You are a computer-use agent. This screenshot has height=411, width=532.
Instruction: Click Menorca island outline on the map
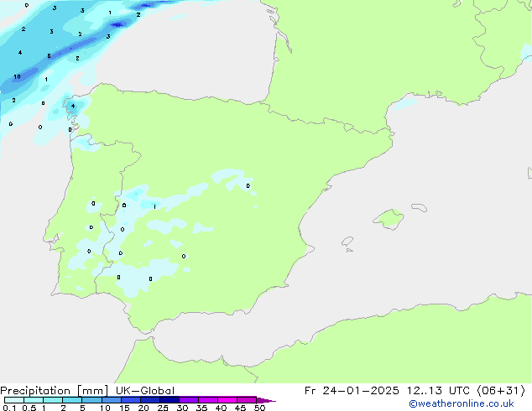tap(419, 207)
